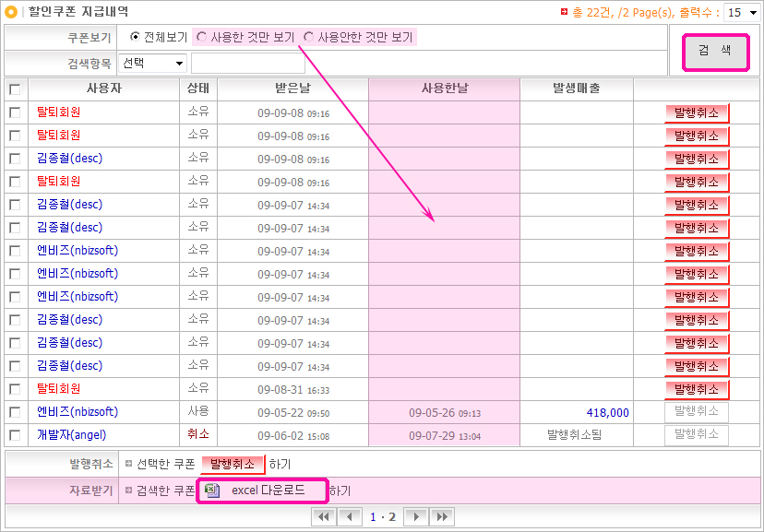
Task: Select the 사용안한 것만 보기 radio option
Action: pyautogui.click(x=308, y=38)
